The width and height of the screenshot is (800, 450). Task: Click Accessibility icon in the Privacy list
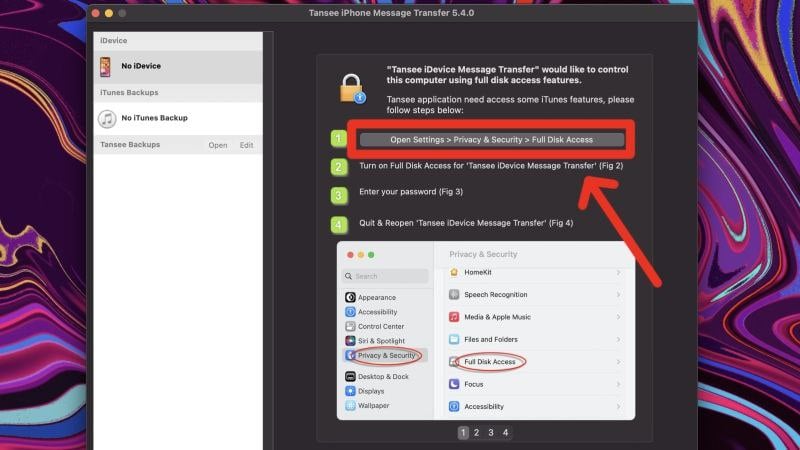(454, 407)
